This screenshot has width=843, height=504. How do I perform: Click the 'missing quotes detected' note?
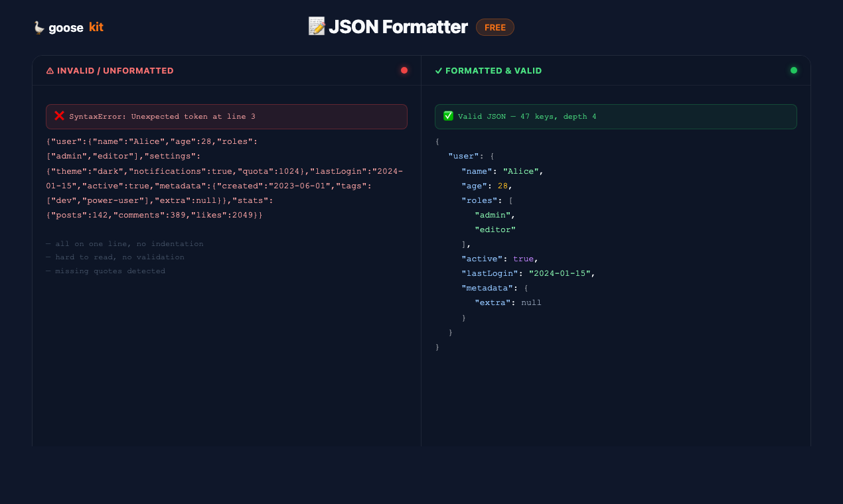[x=106, y=271]
